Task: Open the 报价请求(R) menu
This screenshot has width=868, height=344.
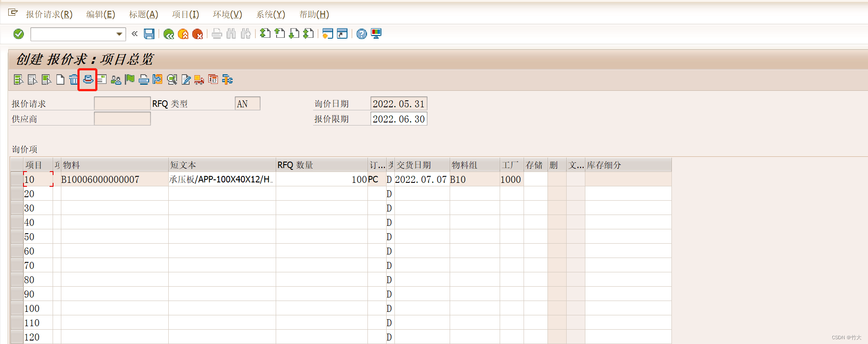Action: 49,14
